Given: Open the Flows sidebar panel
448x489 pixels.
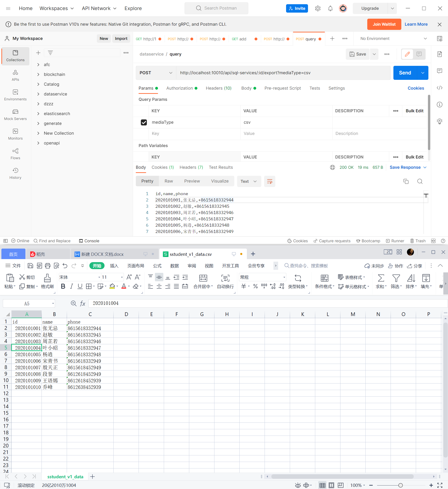Looking at the screenshot, I should 15,154.
